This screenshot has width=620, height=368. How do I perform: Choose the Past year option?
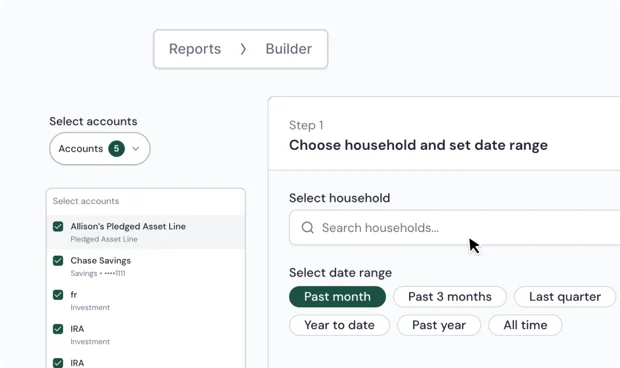(x=439, y=325)
